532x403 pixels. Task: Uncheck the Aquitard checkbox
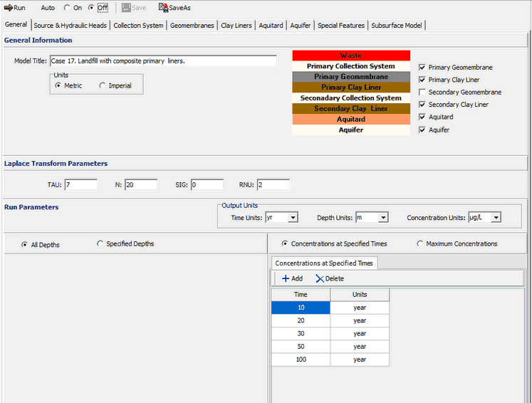click(x=423, y=117)
